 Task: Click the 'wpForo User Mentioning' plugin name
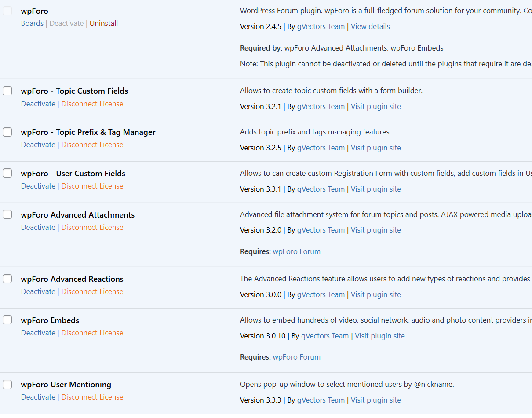(x=66, y=385)
